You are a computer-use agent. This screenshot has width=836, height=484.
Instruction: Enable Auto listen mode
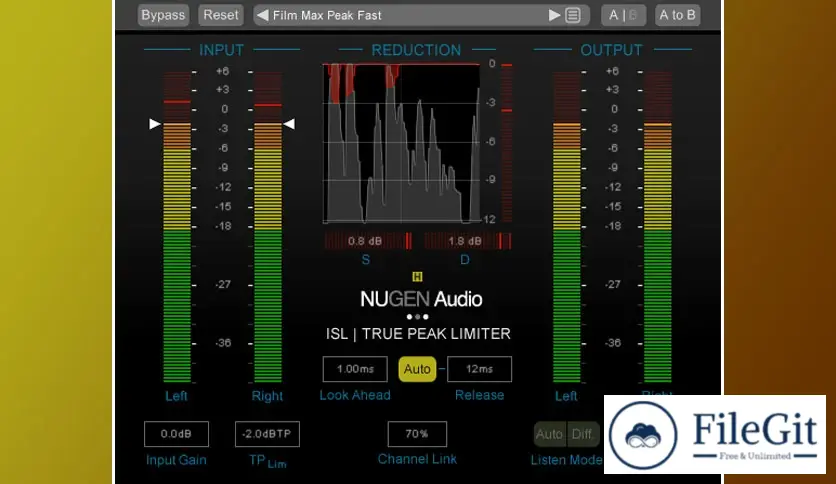point(550,434)
